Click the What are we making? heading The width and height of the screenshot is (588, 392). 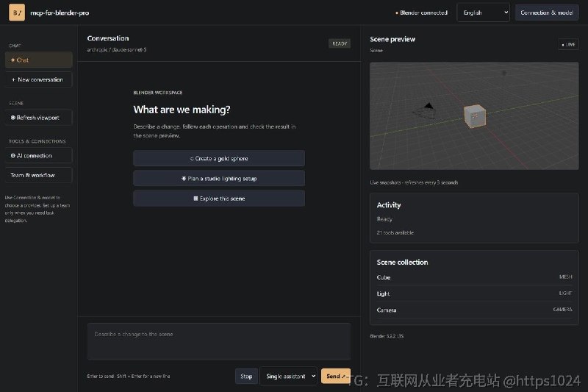click(182, 110)
